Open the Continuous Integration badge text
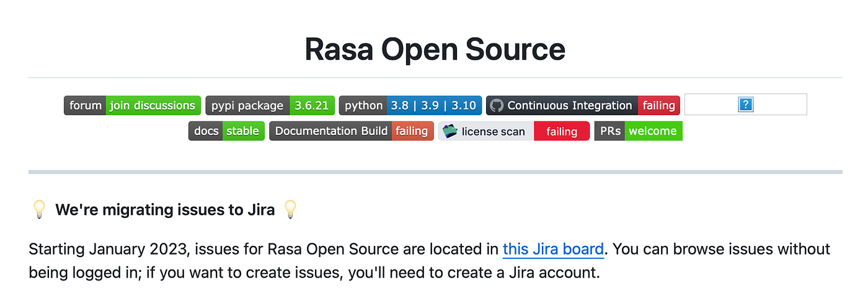Viewport: 868px width, 301px height. pyautogui.click(x=570, y=105)
